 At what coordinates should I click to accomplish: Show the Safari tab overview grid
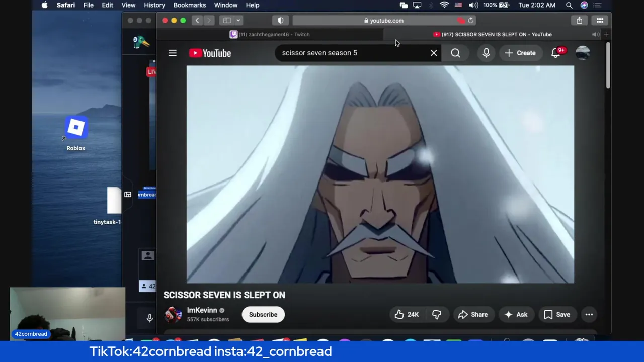click(600, 21)
